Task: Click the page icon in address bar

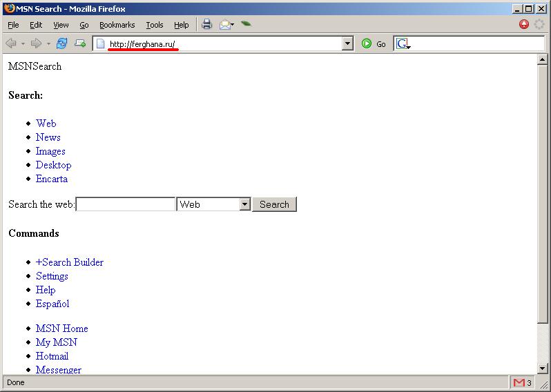Action: (x=101, y=43)
